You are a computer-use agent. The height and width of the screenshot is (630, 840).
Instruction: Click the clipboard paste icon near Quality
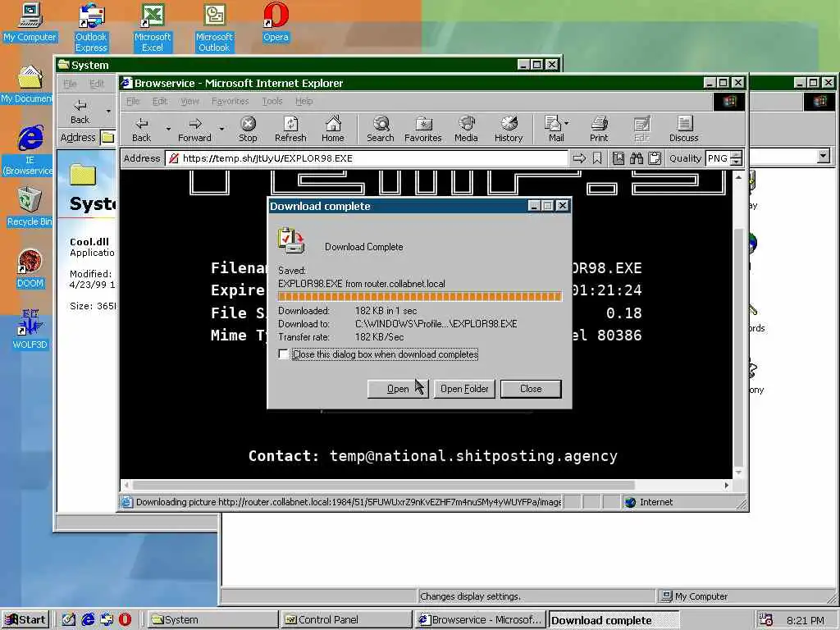pos(654,158)
